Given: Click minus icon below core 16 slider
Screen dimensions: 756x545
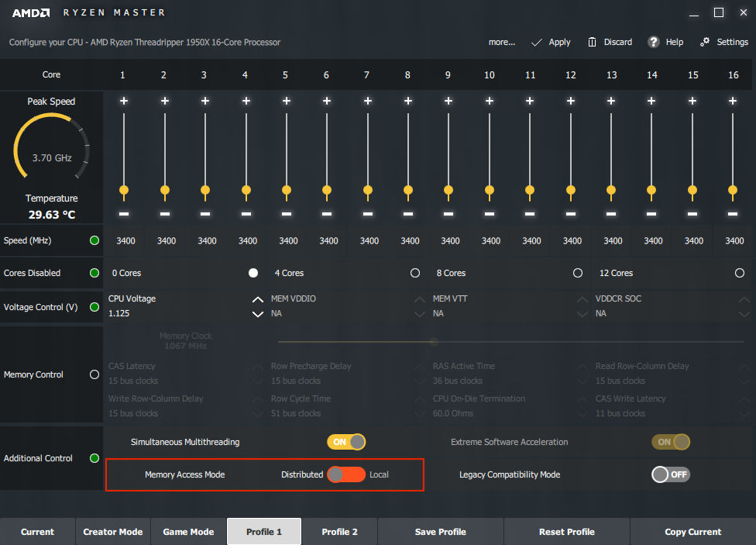Looking at the screenshot, I should coord(733,213).
